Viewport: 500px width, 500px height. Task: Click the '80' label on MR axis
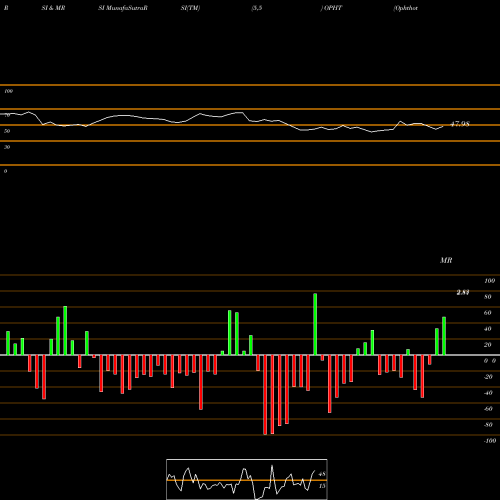[x=488, y=297]
